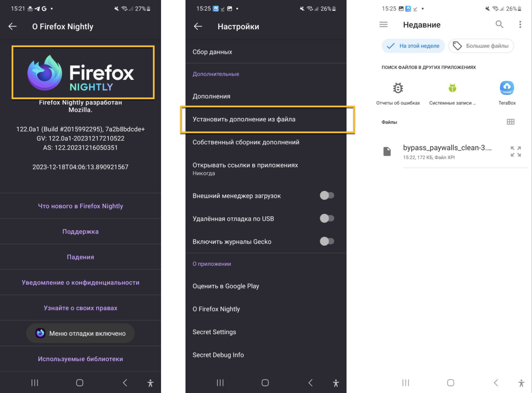Tap home button under the About Firefox screen
The width and height of the screenshot is (532, 393).
(80, 383)
